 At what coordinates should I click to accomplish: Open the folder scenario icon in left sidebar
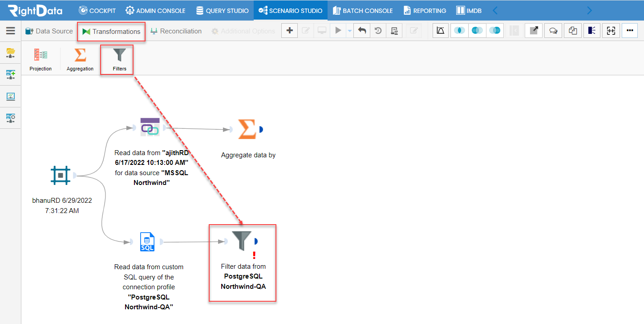[x=10, y=53]
